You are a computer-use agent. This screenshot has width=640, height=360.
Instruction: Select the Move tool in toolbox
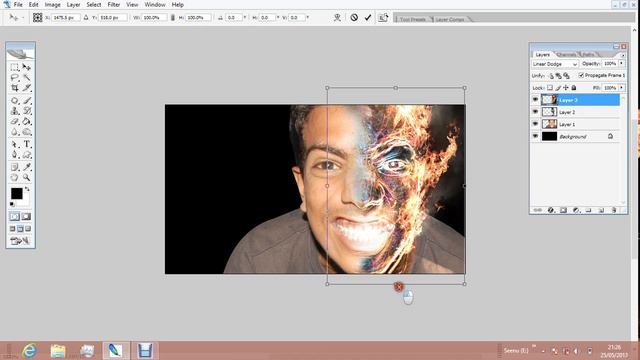tap(27, 67)
